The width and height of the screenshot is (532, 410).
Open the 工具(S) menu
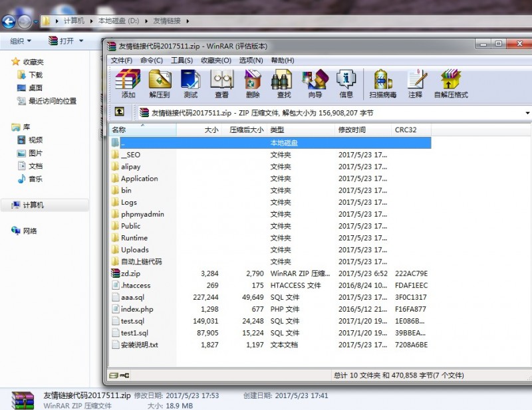click(182, 60)
